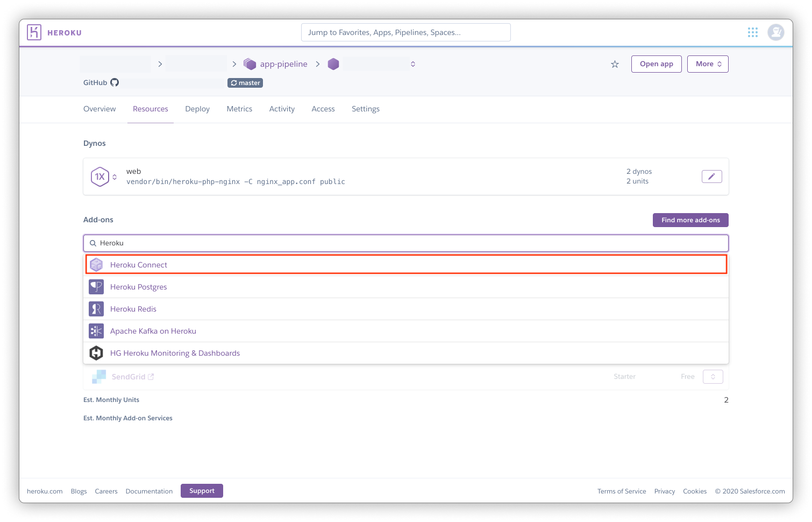Open SendGrid external link icon
Image resolution: width=812 pixels, height=522 pixels.
151,377
